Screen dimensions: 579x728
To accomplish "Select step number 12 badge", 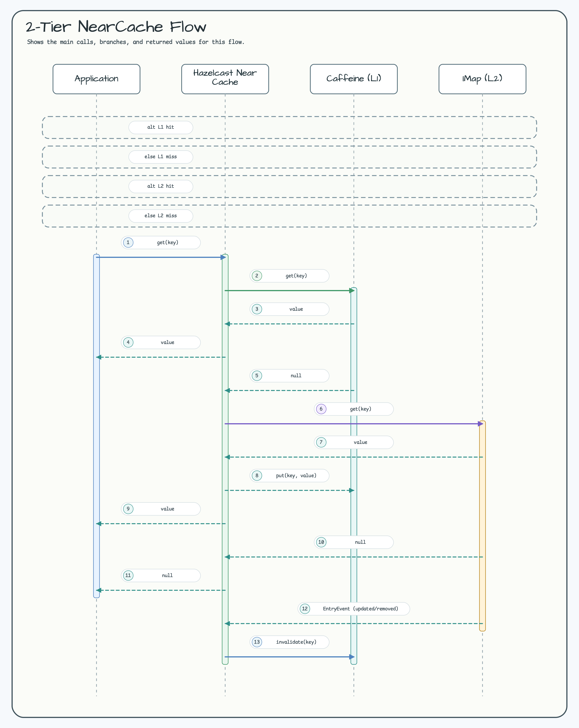I will (x=305, y=609).
